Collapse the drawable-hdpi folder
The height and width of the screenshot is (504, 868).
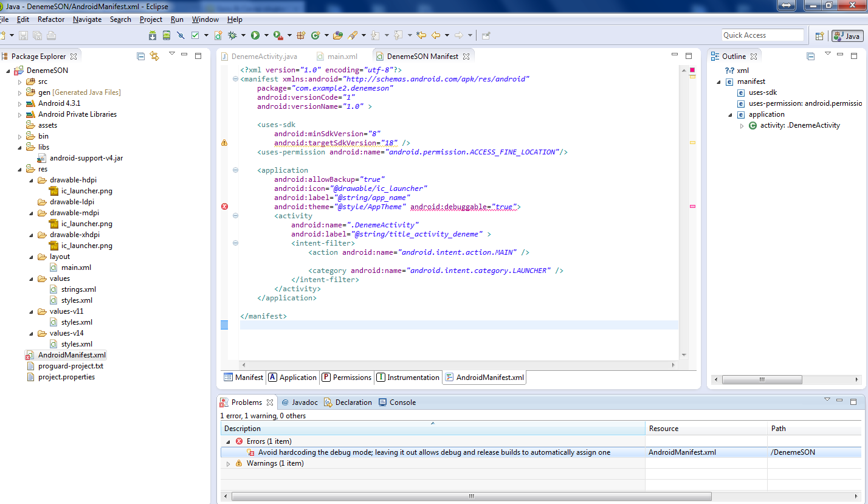tap(31, 180)
